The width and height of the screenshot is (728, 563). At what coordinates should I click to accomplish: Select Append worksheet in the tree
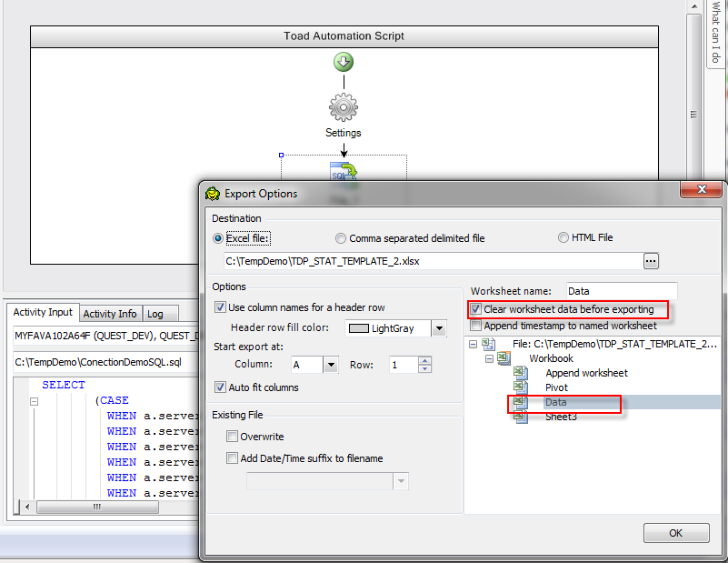click(586, 373)
